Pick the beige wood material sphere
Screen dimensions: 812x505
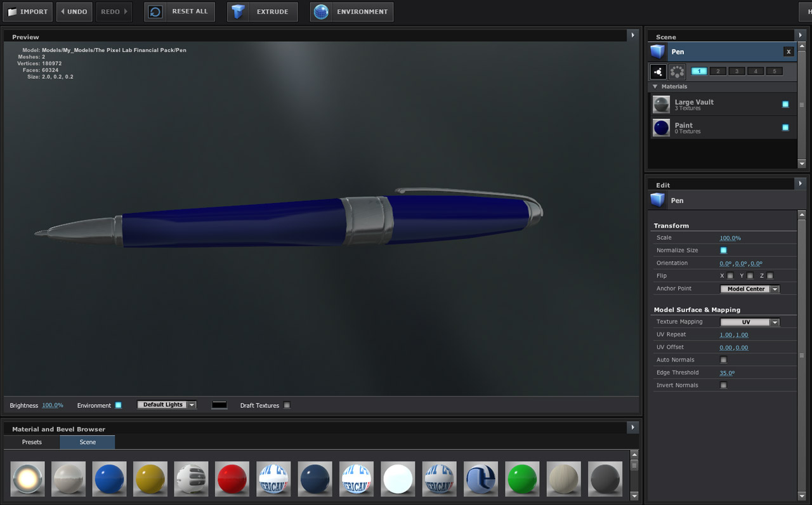[563, 478]
